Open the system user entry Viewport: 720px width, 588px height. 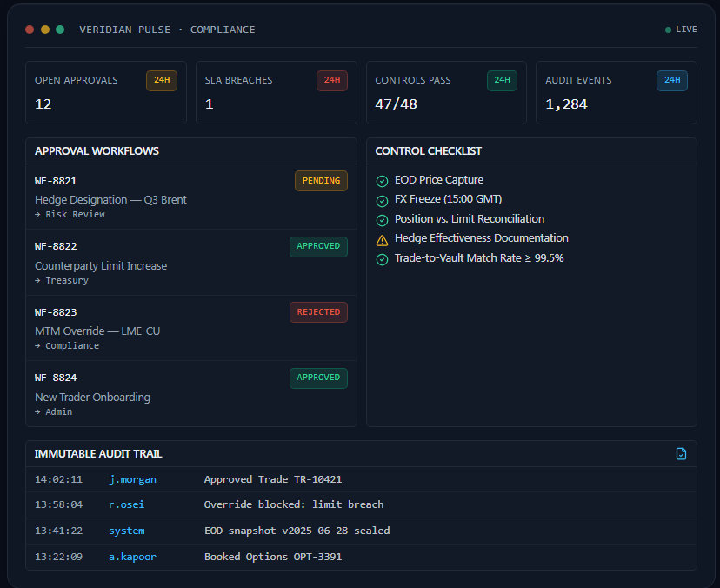126,531
